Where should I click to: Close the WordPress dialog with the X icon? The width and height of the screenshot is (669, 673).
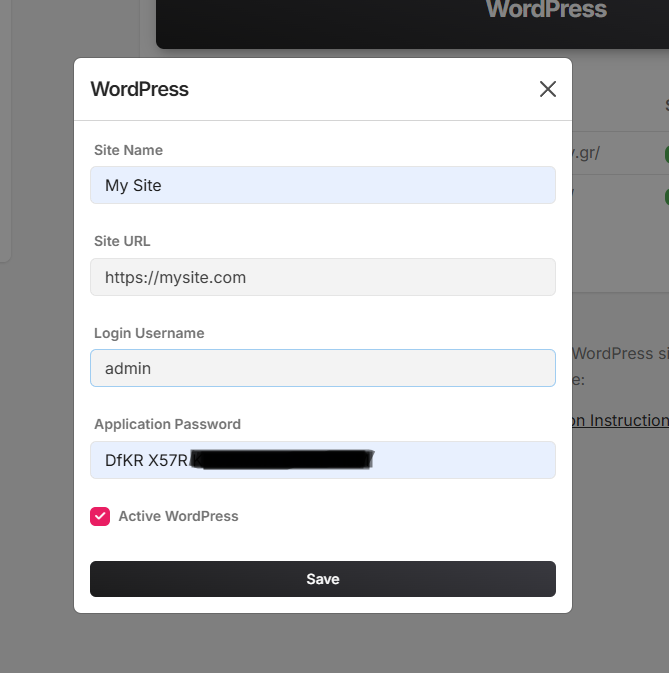(548, 89)
